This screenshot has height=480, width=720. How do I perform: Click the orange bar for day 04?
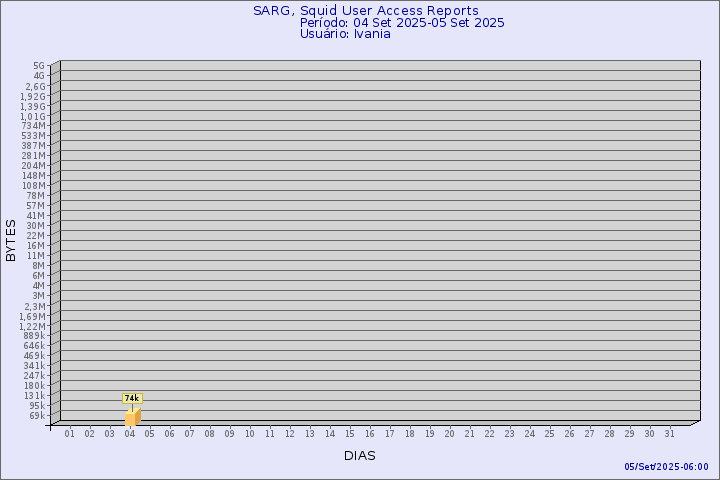(132, 417)
